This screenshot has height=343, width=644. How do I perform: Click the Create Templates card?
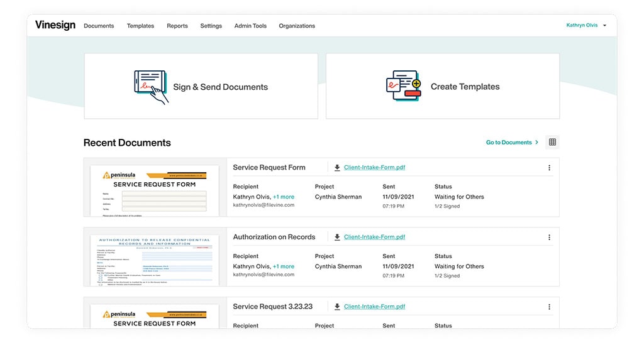(442, 87)
